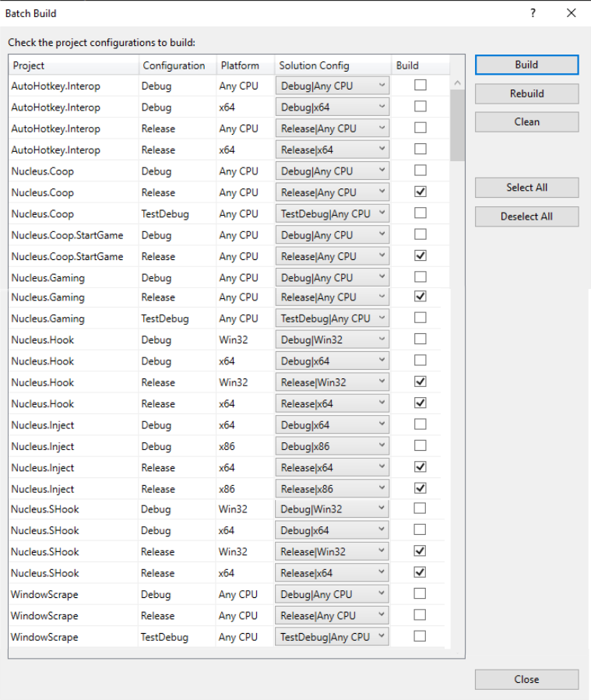The width and height of the screenshot is (591, 700).
Task: Enable Build for AutoHotkey.Interop Debug Any CPU
Action: click(420, 86)
